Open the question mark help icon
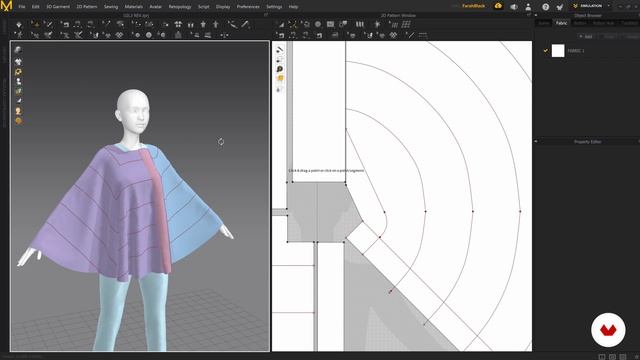640x360 pixels. pos(546,7)
